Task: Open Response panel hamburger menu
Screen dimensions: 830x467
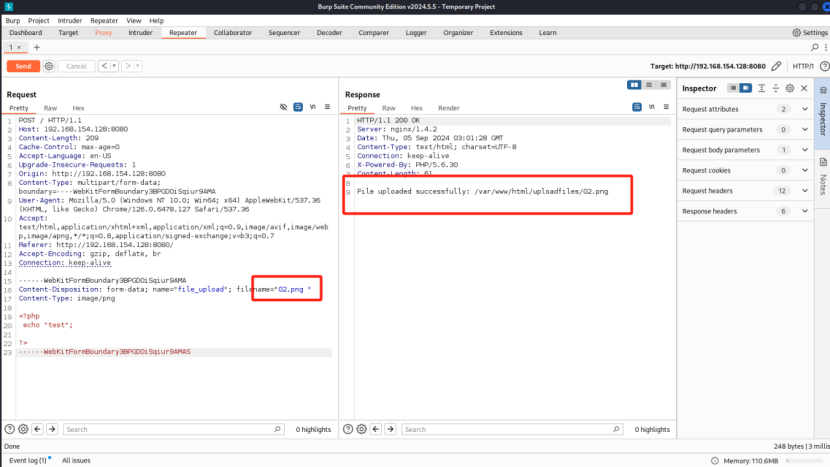Action: click(666, 107)
